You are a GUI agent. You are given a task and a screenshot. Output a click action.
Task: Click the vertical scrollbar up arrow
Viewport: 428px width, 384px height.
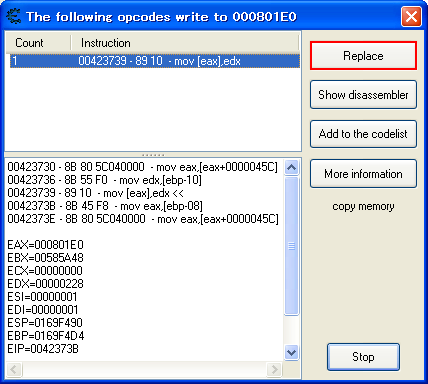pos(292,167)
